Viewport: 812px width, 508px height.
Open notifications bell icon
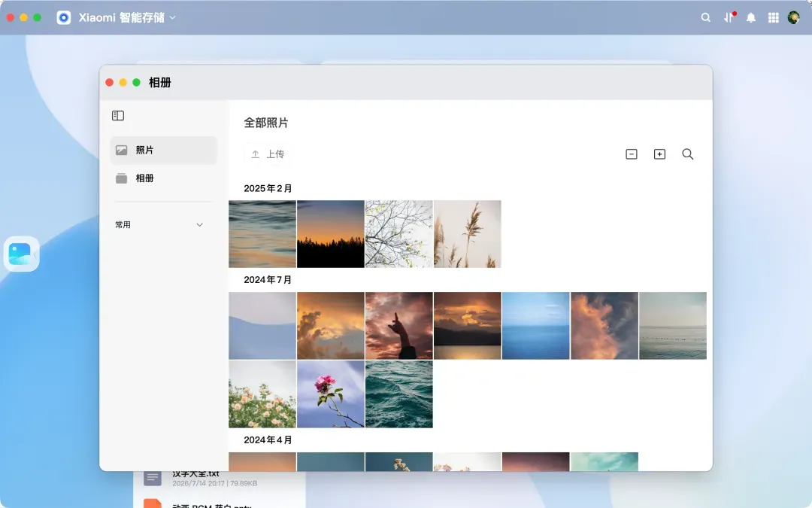750,17
